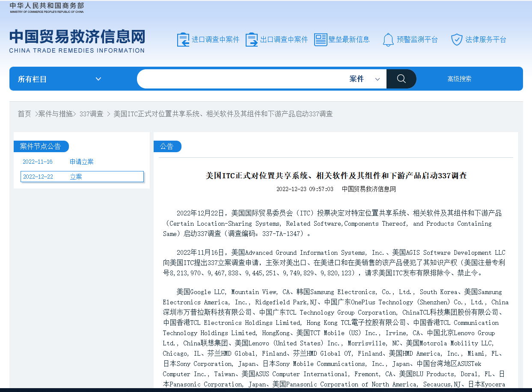Select the 2022-11-16 申请立案 node
Screen dimensions: 532x392
pos(82,162)
